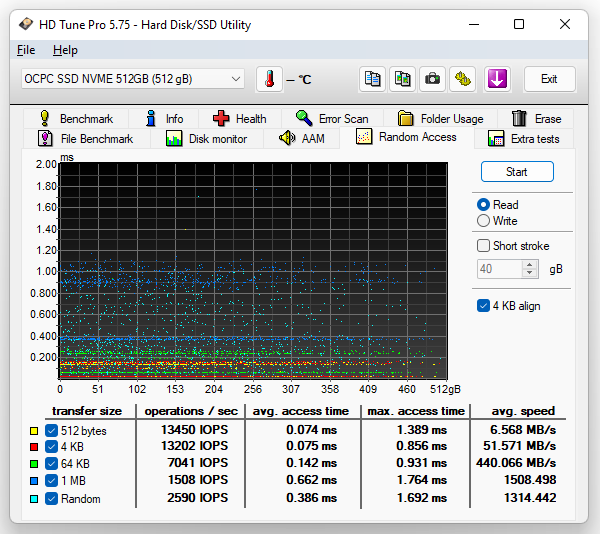Viewport: 600px width, 534px height.
Task: Switch to File Benchmark tab
Action: point(86,138)
